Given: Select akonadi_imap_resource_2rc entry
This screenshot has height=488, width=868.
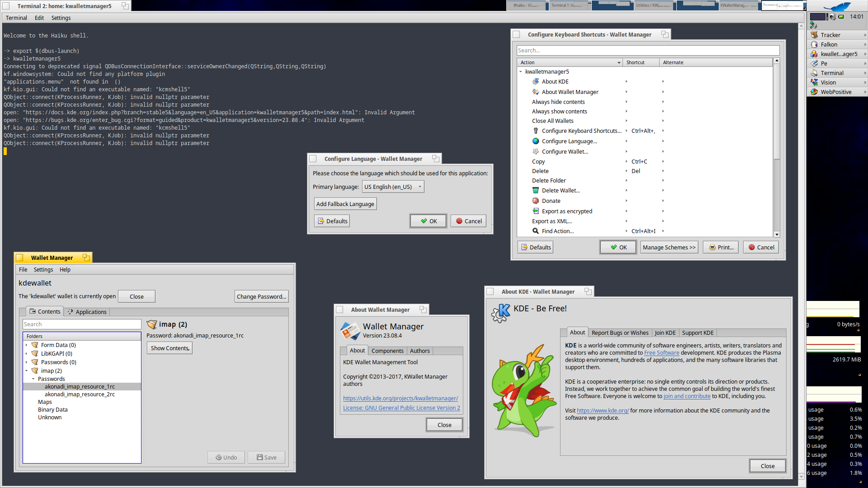Looking at the screenshot, I should coord(80,394).
